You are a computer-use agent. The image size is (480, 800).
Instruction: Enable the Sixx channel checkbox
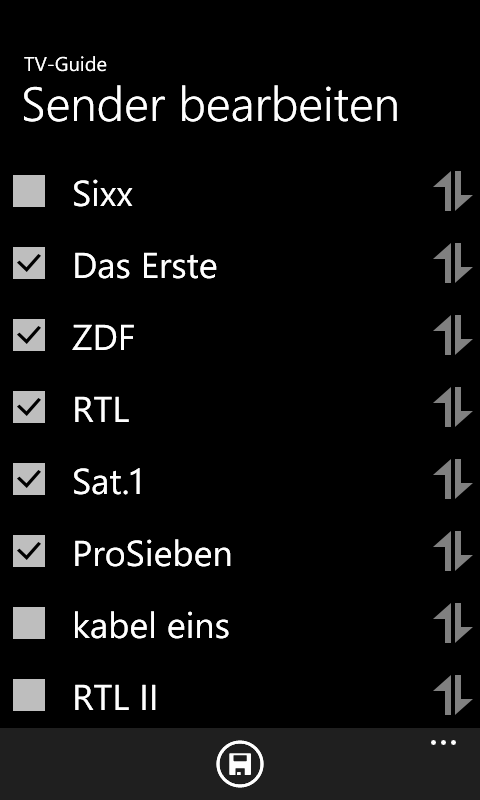29,191
